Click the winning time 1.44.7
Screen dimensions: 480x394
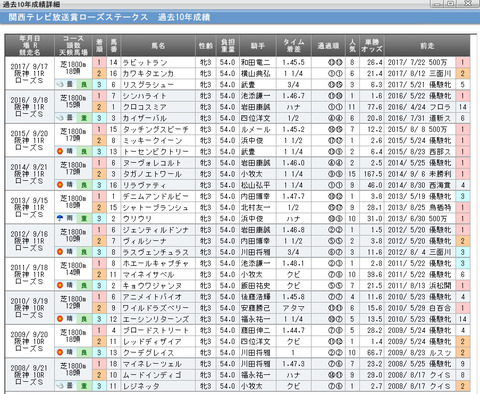pos(293,330)
